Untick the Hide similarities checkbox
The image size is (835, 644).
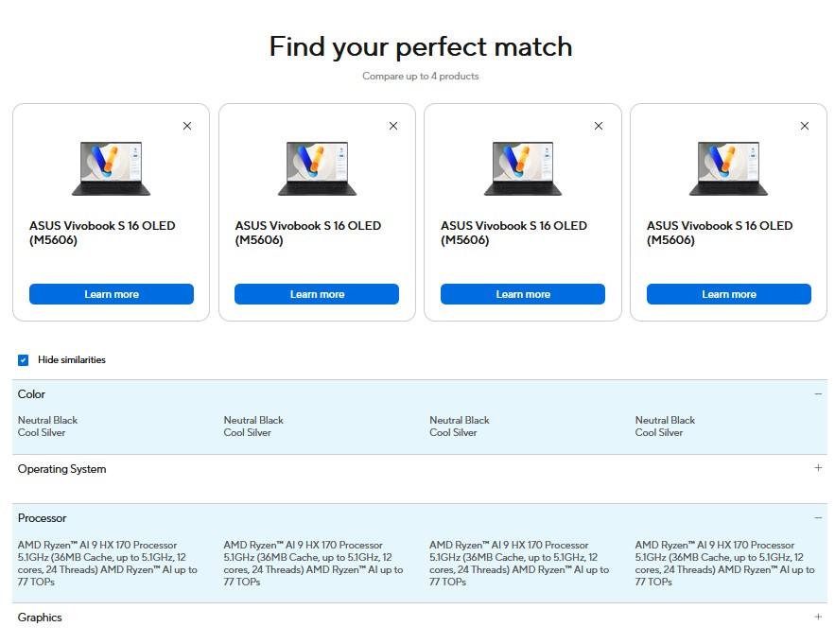[24, 360]
